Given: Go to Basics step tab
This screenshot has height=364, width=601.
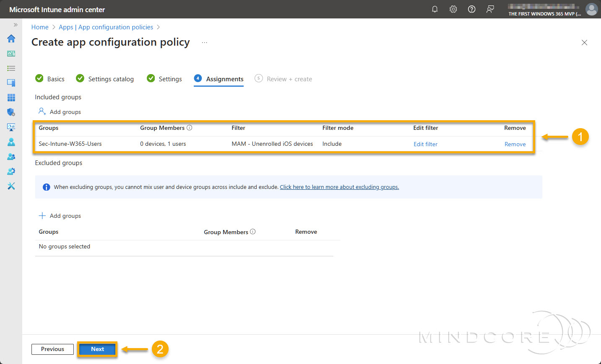Looking at the screenshot, I should pyautogui.click(x=50, y=79).
